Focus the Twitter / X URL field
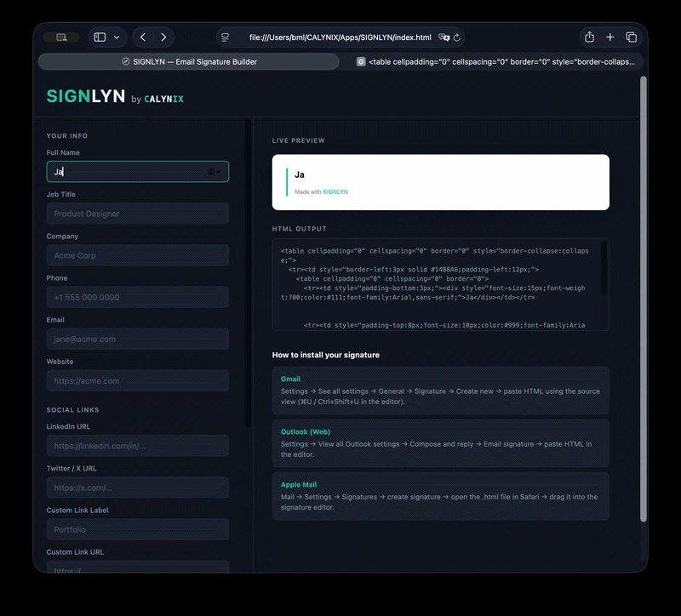Image resolution: width=681 pixels, height=616 pixels. pos(137,488)
